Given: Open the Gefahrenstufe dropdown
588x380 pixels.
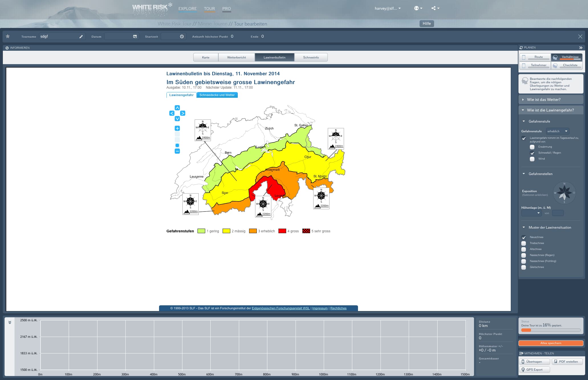Looking at the screenshot, I should [x=558, y=131].
